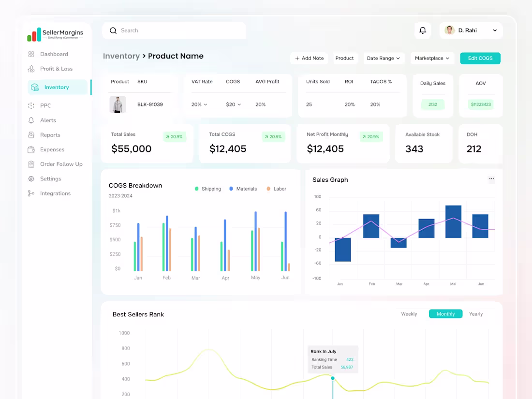
Task: Switch Best Sellers Rank to Weekly
Action: (409, 314)
